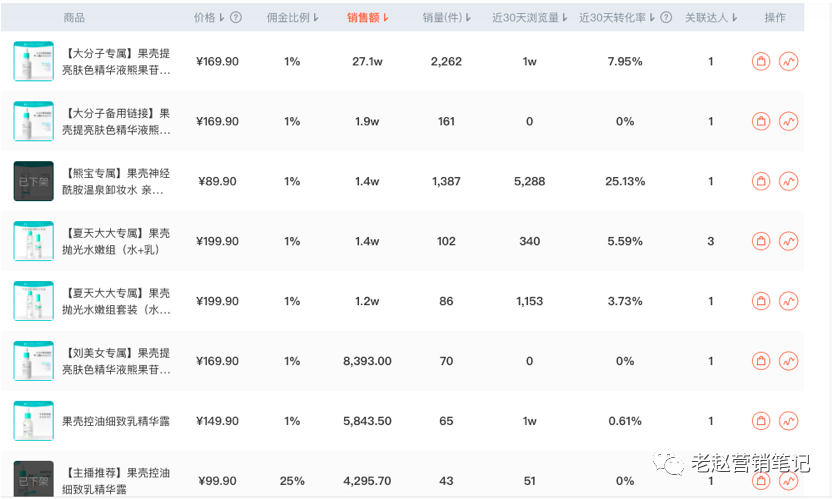The width and height of the screenshot is (837, 499).
Task: Click the 已下架 thumbnail of 【熊宝专属】 product
Action: [x=33, y=181]
